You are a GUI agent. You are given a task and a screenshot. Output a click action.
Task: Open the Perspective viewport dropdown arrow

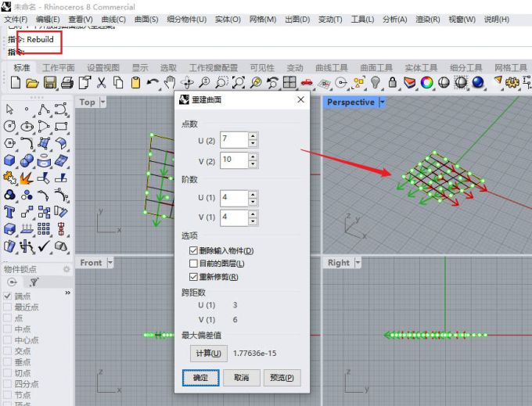(x=382, y=102)
